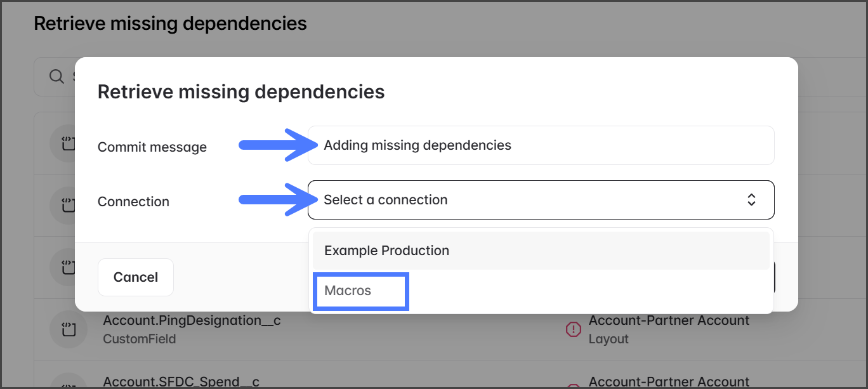
Task: Click topmost row's component icon left of dialog
Action: pyautogui.click(x=68, y=144)
